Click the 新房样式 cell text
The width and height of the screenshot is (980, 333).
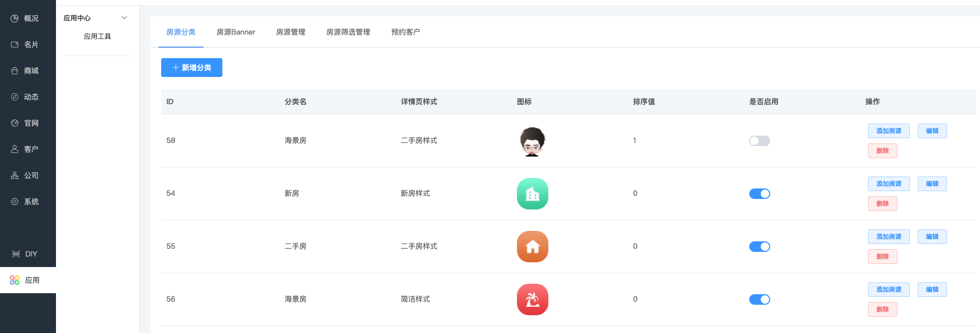click(x=415, y=193)
